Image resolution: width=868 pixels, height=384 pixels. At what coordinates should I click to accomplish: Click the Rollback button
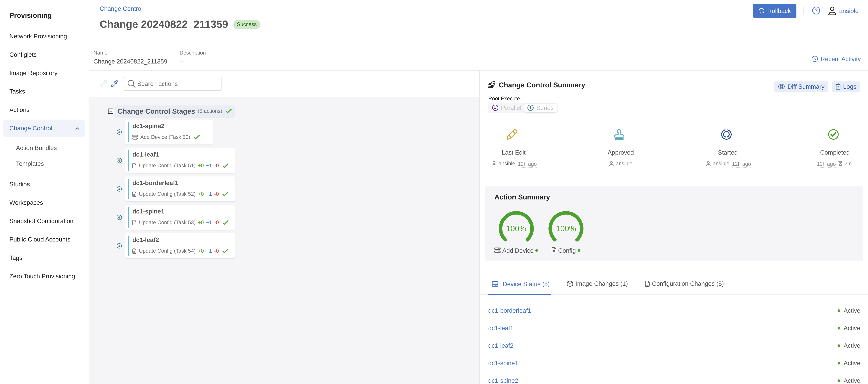[x=774, y=11]
